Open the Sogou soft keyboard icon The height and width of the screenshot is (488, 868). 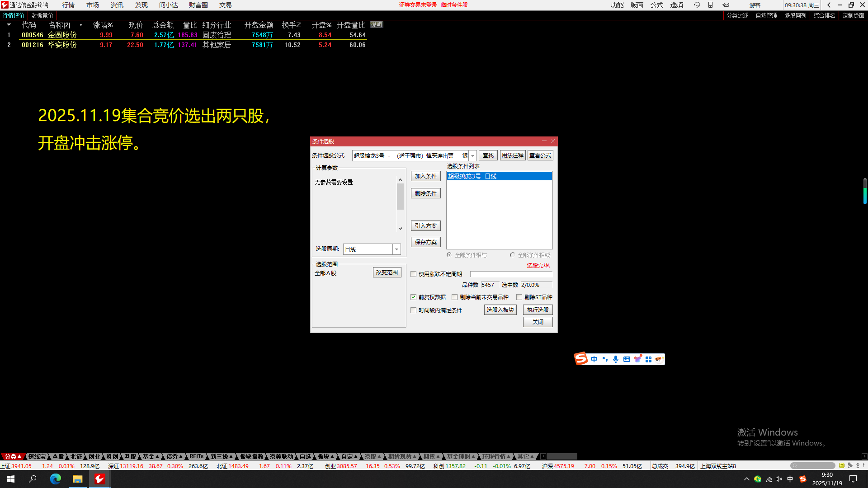tap(627, 359)
